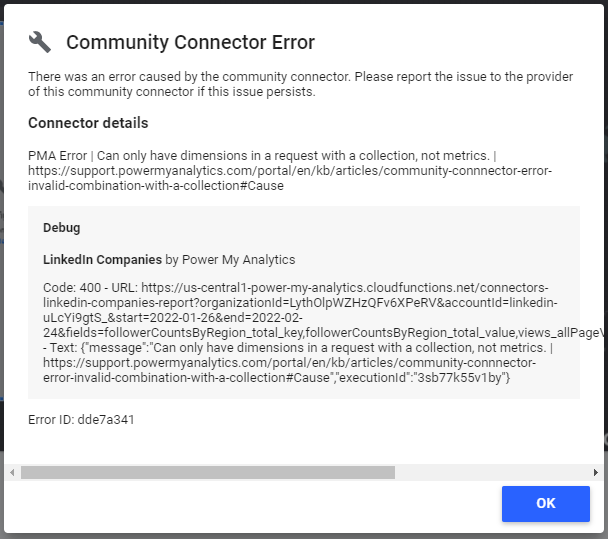The width and height of the screenshot is (608, 539).
Task: Click the "Community Connector Error" title
Action: click(190, 42)
